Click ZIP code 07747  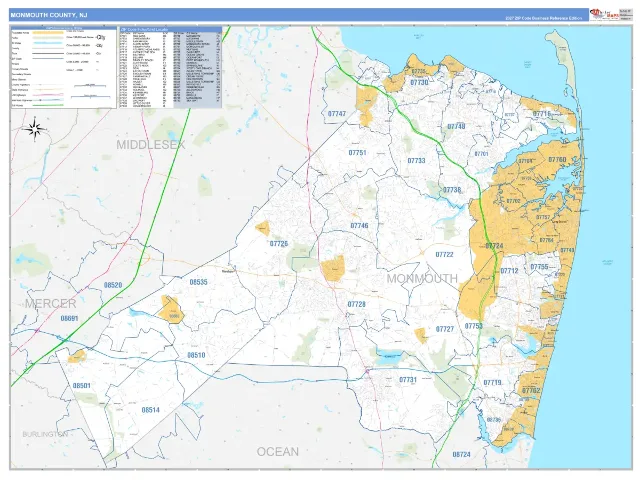click(337, 114)
